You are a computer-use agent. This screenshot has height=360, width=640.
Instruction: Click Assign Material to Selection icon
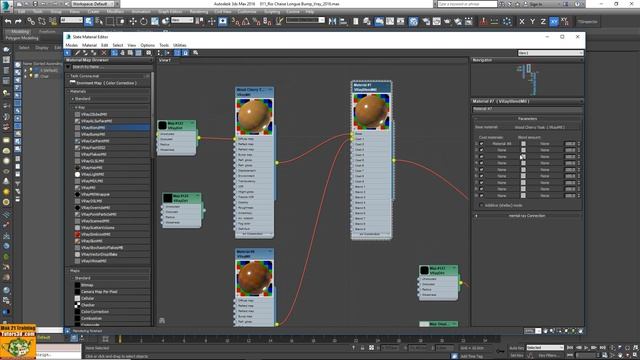(x=94, y=53)
